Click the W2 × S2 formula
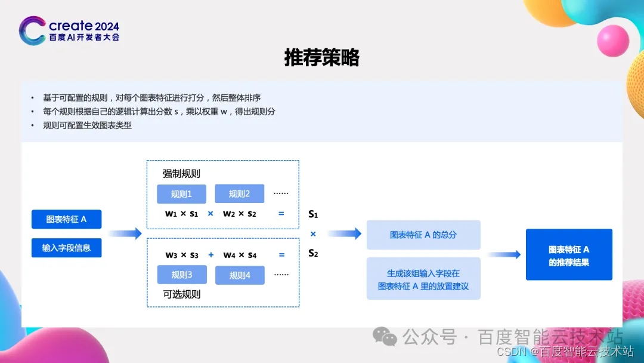The image size is (644, 363). (240, 214)
